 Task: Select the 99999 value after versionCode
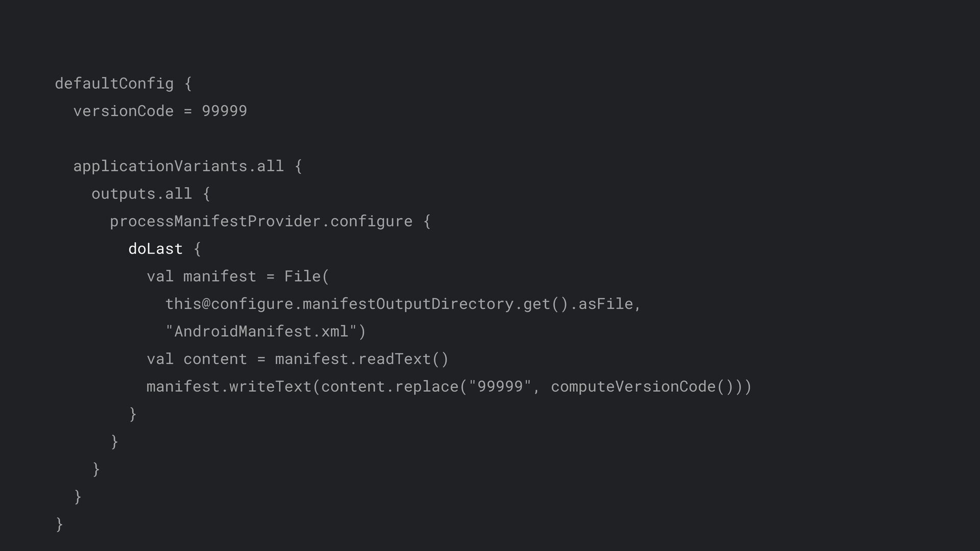[225, 111]
